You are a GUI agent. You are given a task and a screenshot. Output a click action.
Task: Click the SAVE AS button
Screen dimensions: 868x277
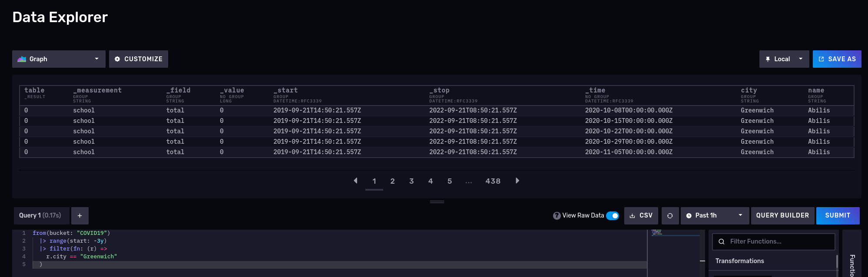click(x=837, y=59)
